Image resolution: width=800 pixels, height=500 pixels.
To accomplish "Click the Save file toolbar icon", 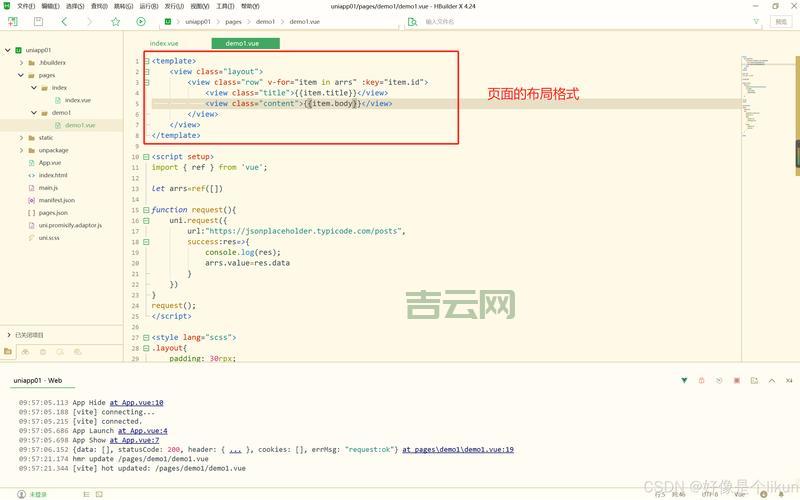I will [38, 21].
